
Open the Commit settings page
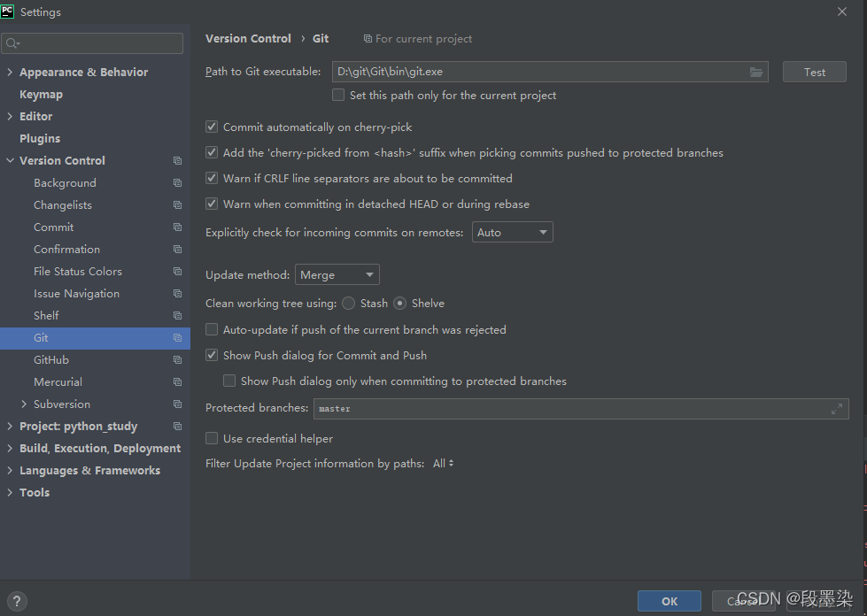(54, 227)
